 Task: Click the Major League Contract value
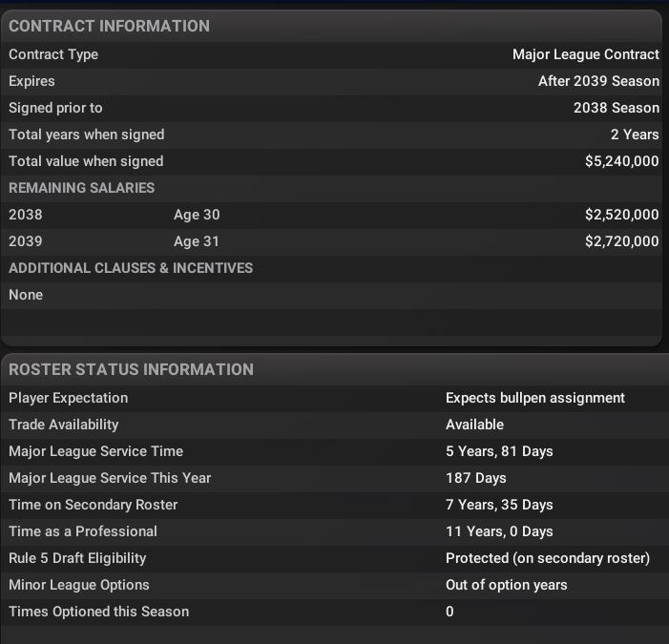click(x=585, y=54)
